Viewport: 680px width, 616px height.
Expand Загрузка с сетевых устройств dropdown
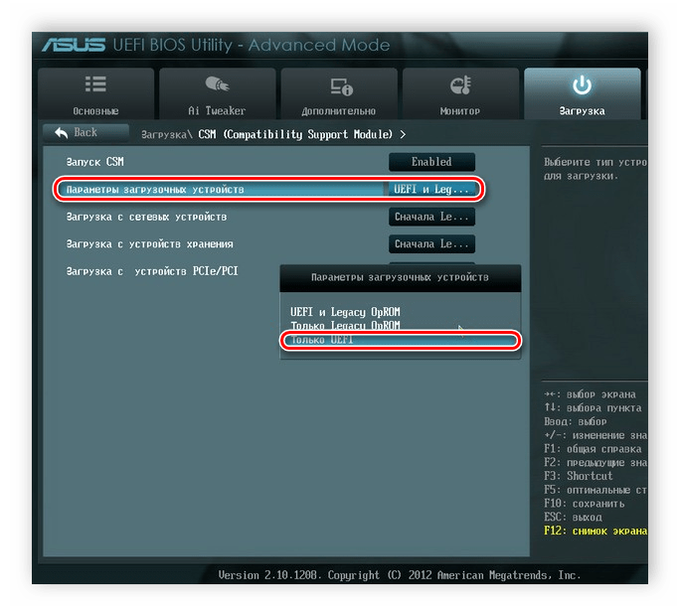point(431,217)
